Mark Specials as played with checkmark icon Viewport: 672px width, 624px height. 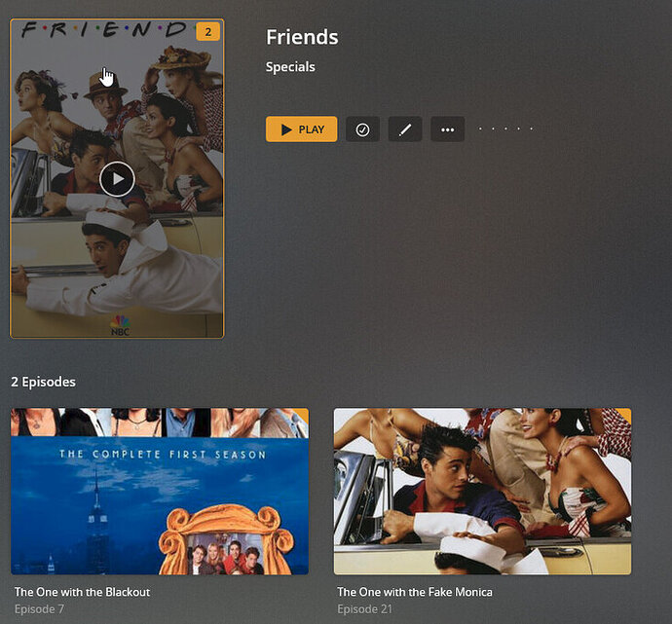pyautogui.click(x=362, y=128)
